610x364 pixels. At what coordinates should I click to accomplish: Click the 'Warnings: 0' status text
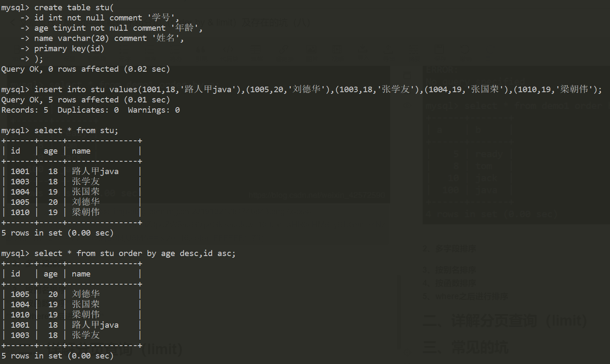pos(154,110)
